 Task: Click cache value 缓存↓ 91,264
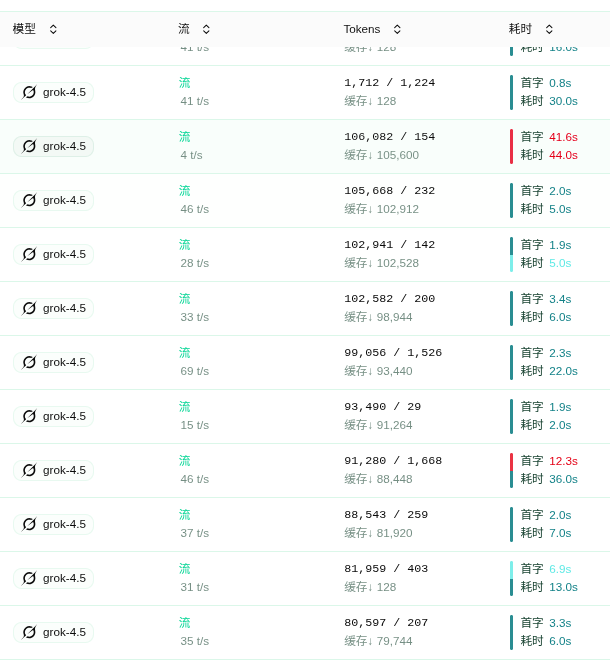pyautogui.click(x=378, y=425)
